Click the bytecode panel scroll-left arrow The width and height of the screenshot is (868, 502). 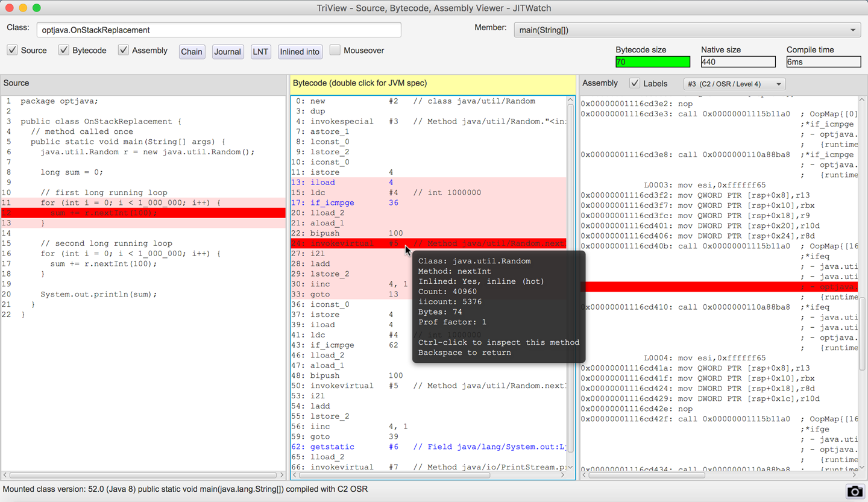point(295,475)
